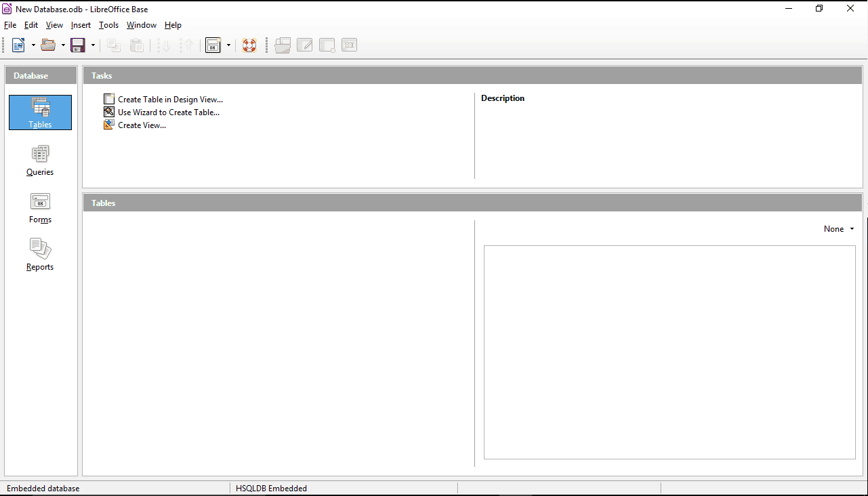868x496 pixels.
Task: Click the empty preview box
Action: (x=669, y=352)
